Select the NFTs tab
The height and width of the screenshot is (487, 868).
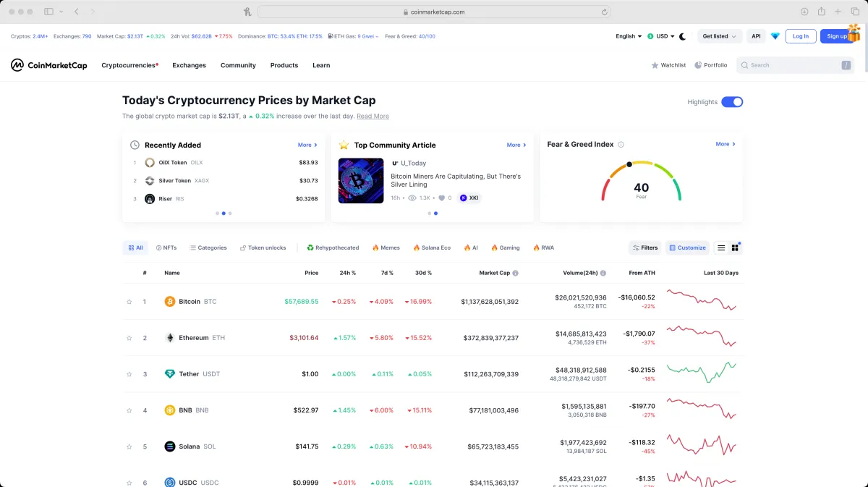coord(166,247)
